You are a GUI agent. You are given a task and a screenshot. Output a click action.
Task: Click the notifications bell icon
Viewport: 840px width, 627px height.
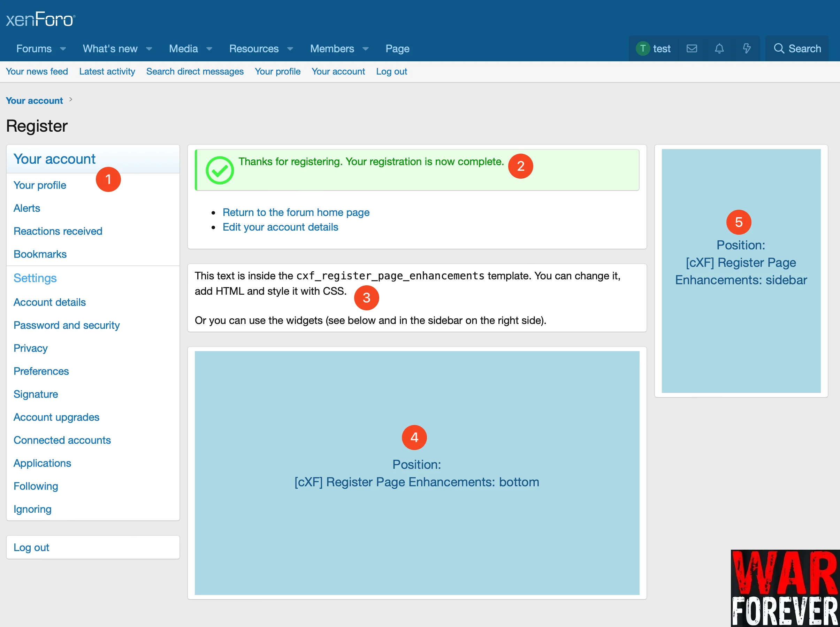click(719, 49)
